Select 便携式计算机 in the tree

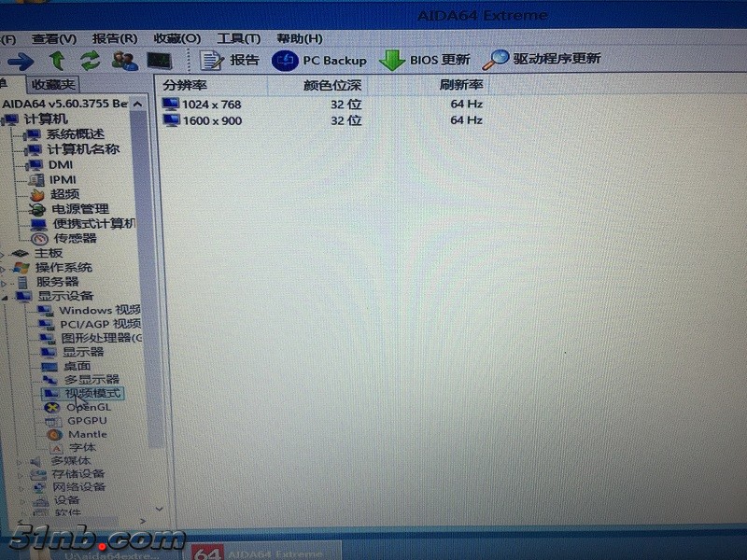(x=94, y=223)
